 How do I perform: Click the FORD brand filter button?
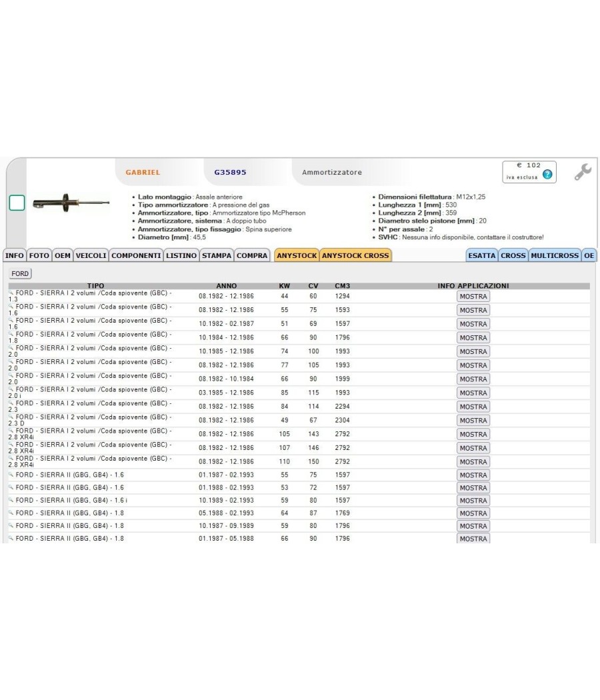20,273
